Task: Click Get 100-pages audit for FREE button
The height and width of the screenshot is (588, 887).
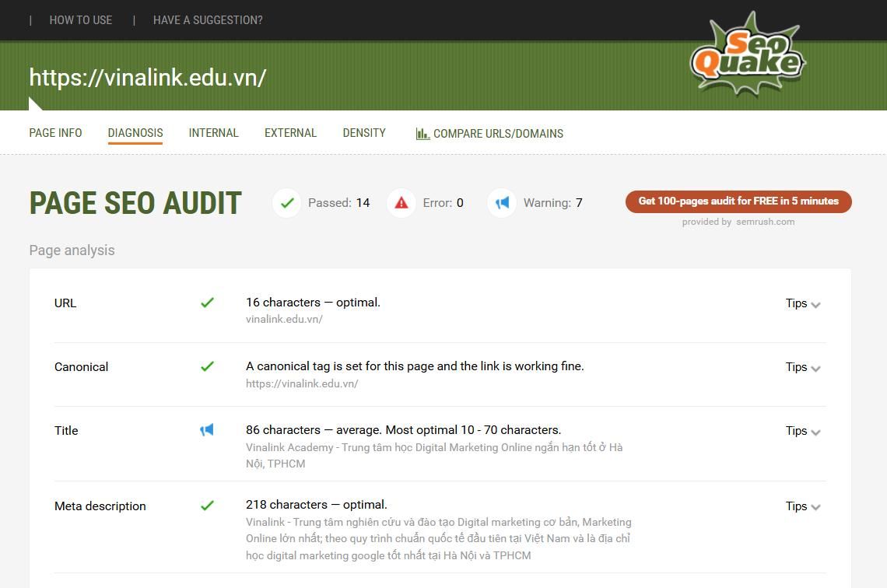Action: 738,201
